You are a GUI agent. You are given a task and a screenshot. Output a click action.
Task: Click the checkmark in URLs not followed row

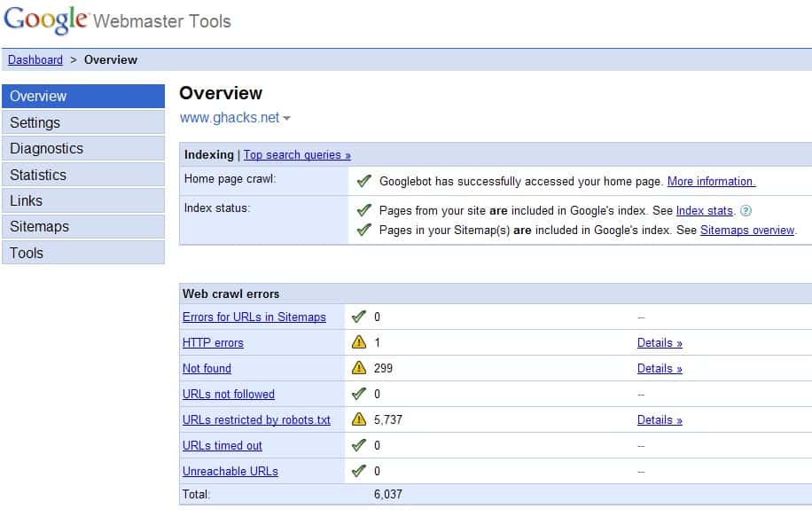[359, 394]
